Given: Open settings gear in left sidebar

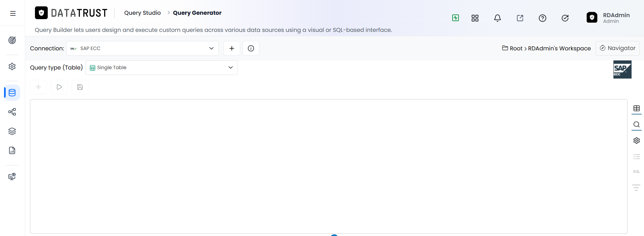Looking at the screenshot, I should coord(12,66).
